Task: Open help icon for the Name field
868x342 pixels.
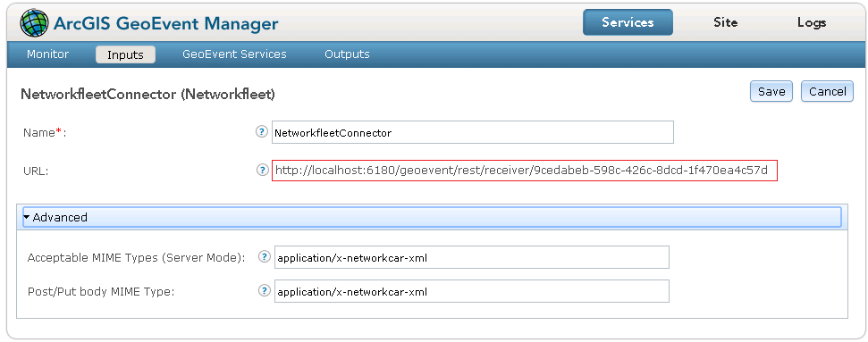Action: [262, 132]
